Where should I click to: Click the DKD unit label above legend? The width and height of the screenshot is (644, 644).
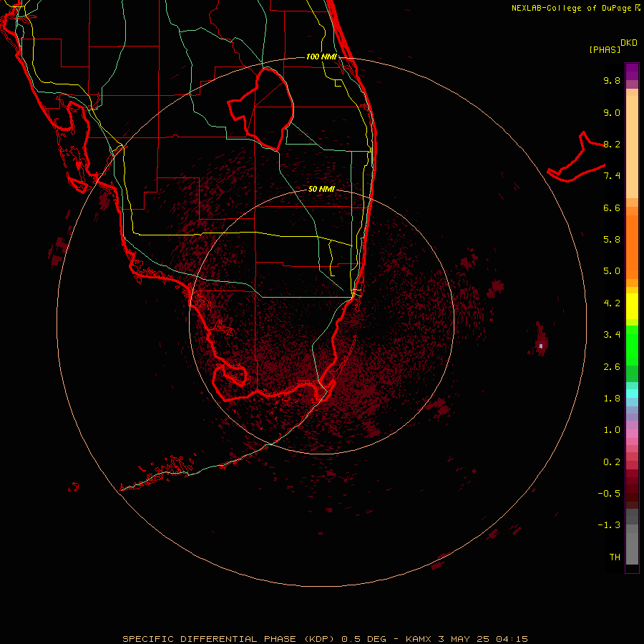click(629, 43)
